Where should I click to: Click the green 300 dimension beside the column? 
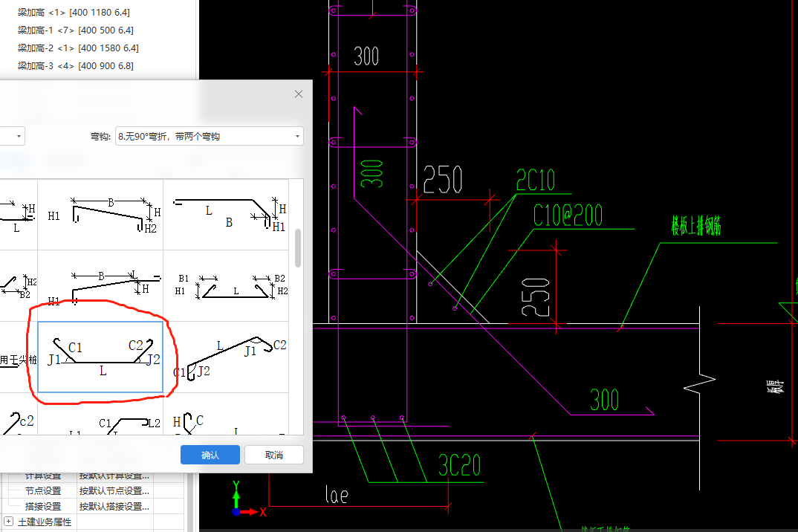click(372, 174)
